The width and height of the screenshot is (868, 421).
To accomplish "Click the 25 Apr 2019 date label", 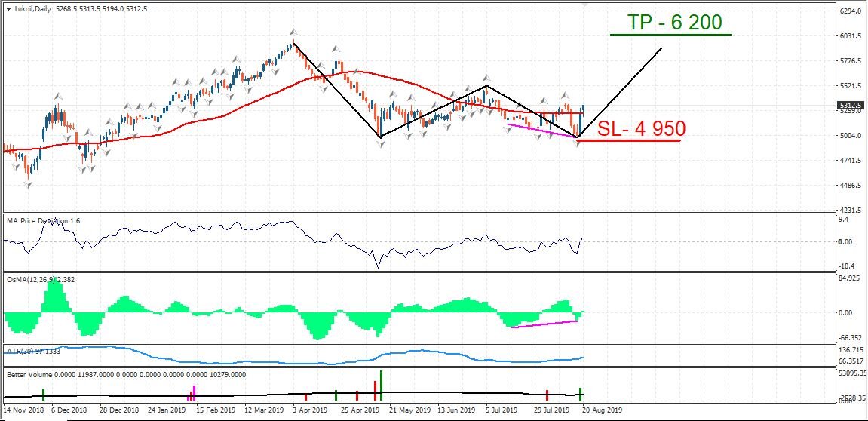I will point(360,410).
